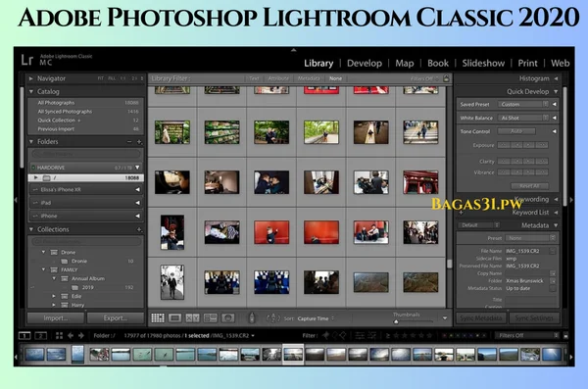Open Filters Off dropdown in filmstrip

526,335
